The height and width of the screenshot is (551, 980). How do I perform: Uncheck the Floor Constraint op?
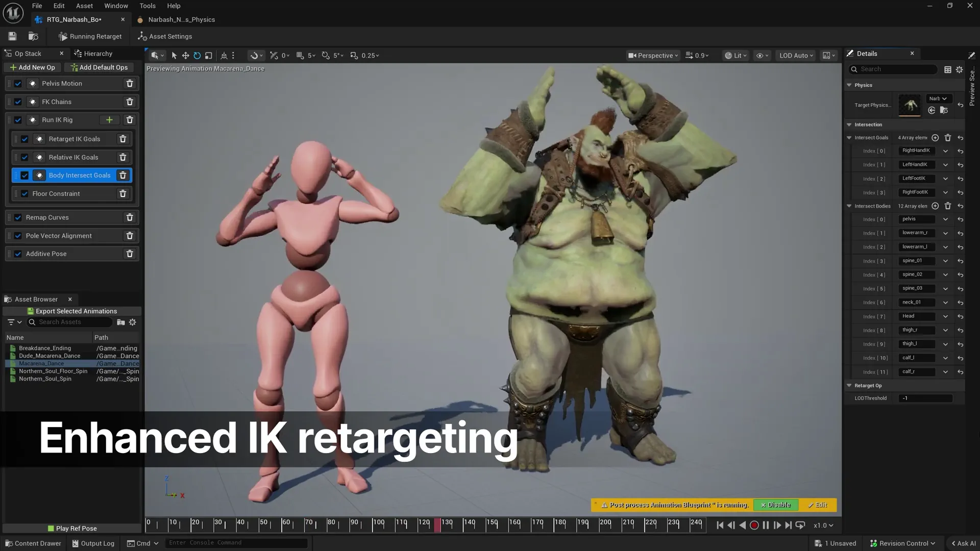[24, 194]
